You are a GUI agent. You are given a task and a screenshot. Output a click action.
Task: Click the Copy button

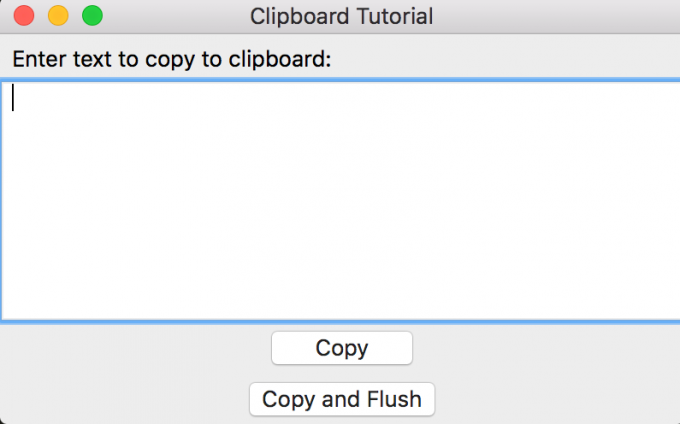point(341,348)
